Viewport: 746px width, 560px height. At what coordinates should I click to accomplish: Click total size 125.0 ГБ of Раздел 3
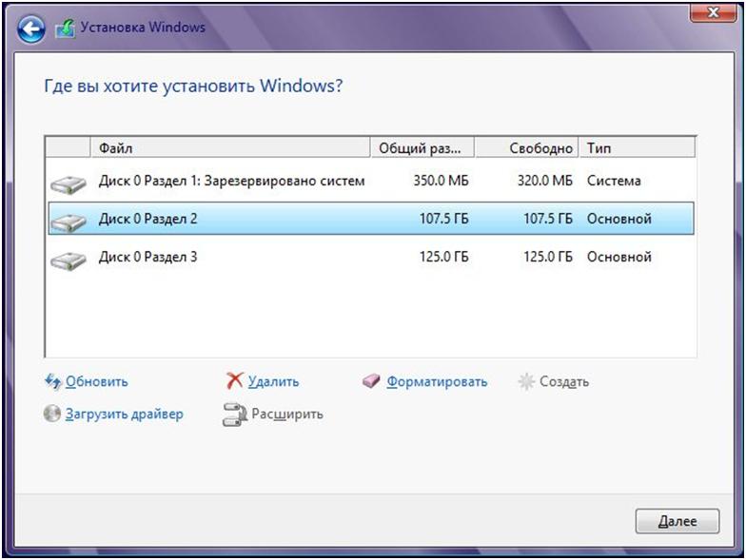[443, 257]
